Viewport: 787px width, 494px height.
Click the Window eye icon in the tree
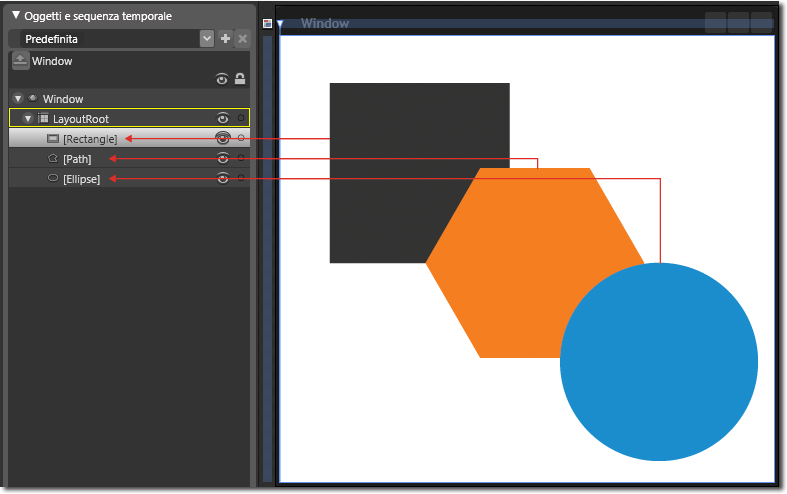coord(33,98)
